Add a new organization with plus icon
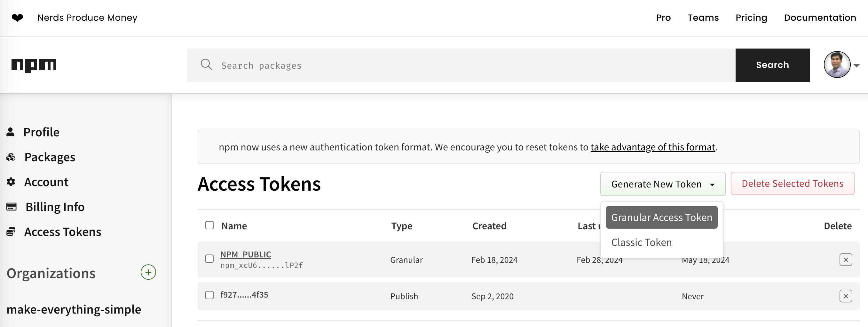This screenshot has width=868, height=327. 148,272
